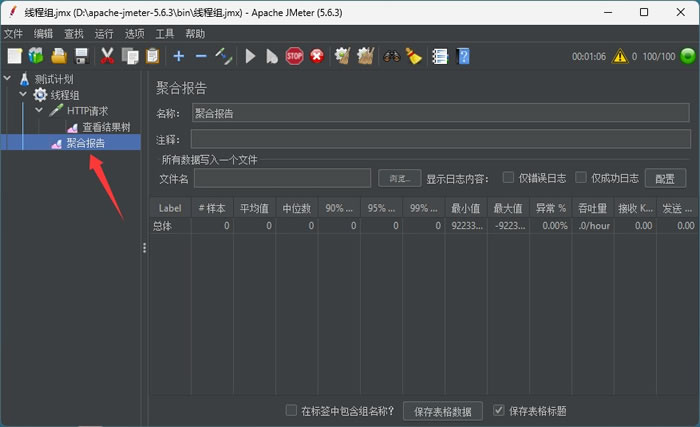Viewport: 700px width, 427px height.
Task: Collapse the 测试计划 tree node
Action: [x=7, y=78]
